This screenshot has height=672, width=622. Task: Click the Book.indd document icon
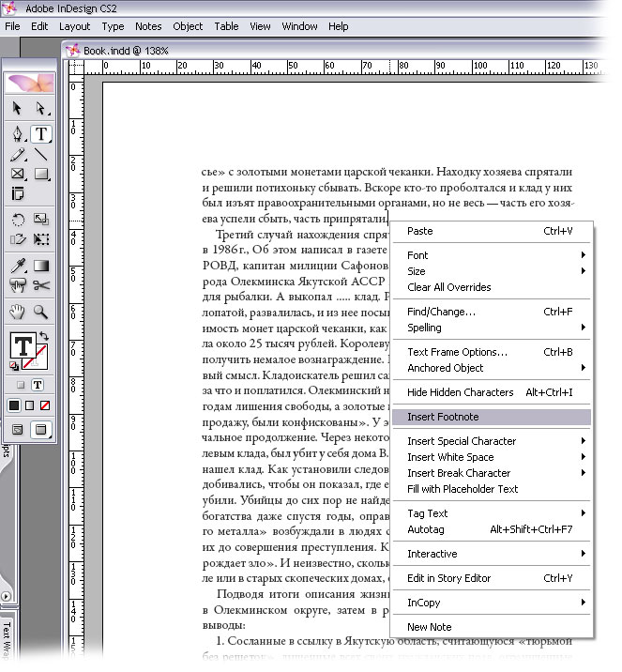73,51
